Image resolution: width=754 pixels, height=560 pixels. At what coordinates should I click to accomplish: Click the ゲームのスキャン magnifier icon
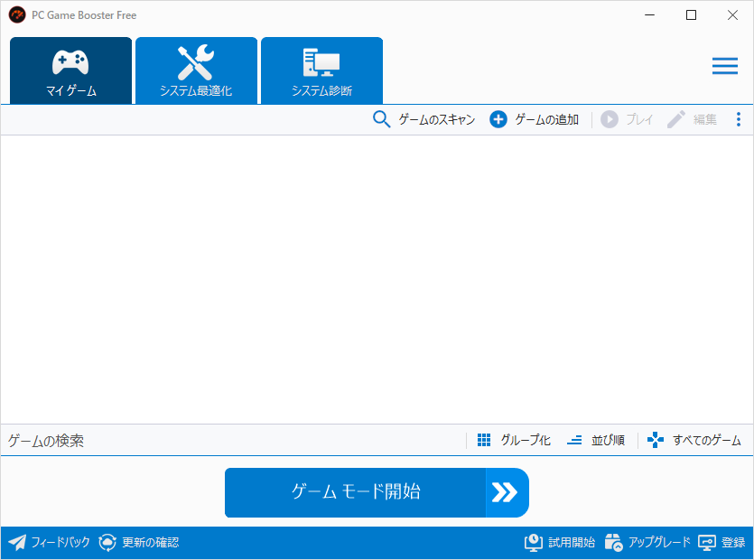tap(382, 119)
